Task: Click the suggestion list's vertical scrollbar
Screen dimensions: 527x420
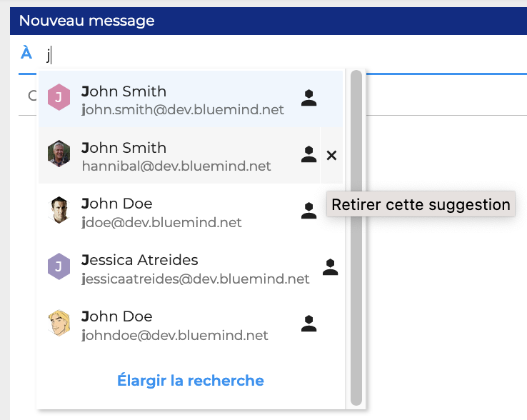Action: (x=356, y=236)
